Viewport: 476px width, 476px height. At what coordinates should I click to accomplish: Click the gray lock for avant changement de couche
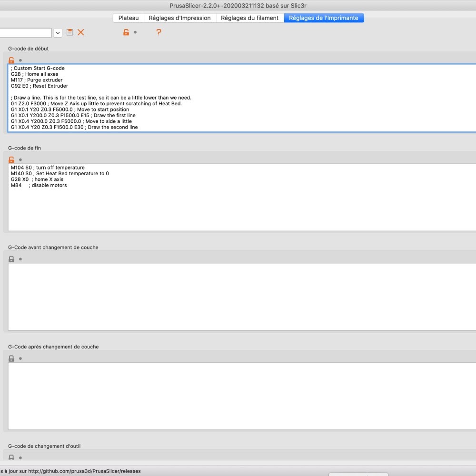click(x=11, y=259)
